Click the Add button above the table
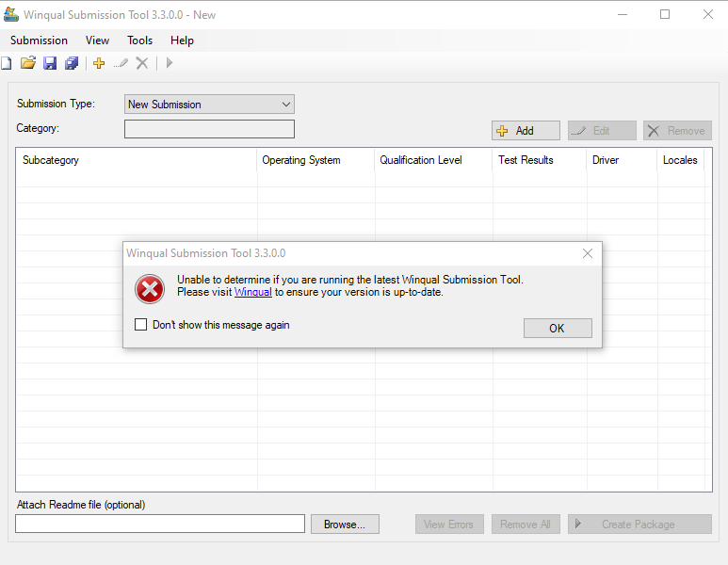 click(526, 131)
